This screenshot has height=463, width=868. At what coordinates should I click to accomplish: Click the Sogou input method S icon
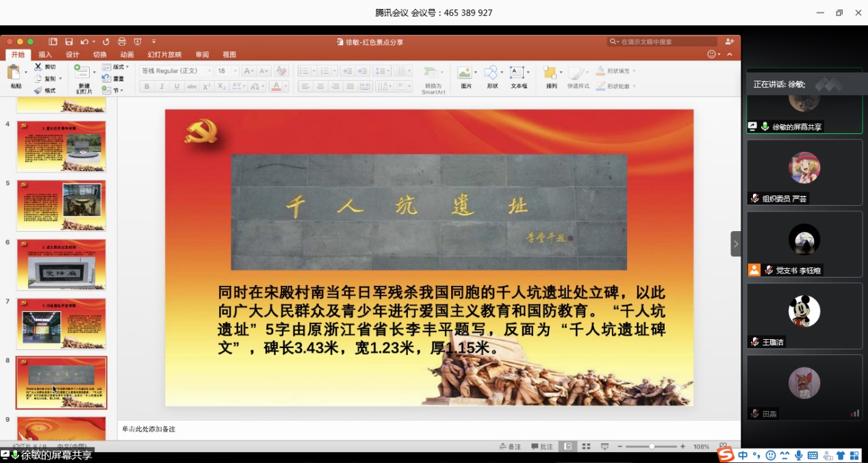[726, 455]
